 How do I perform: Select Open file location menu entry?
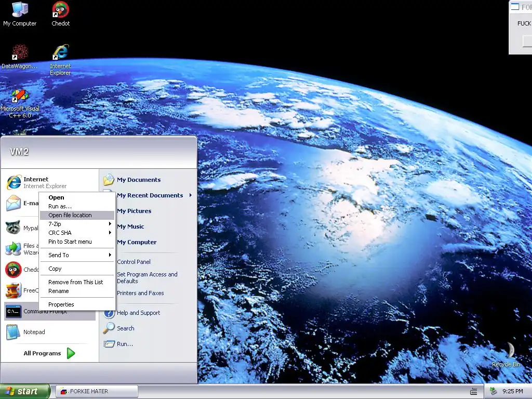[x=77, y=215]
